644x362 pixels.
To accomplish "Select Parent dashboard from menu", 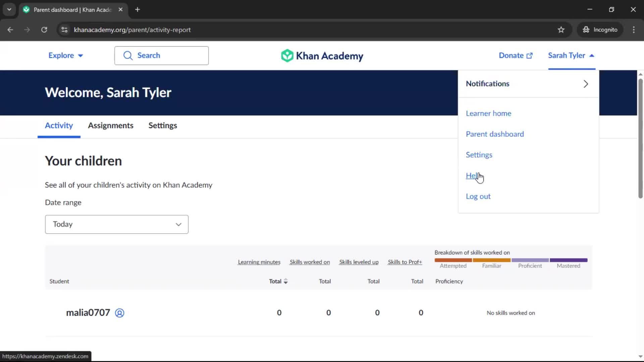I will 495,134.
